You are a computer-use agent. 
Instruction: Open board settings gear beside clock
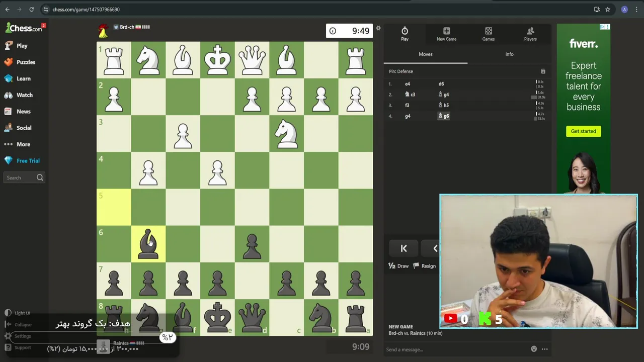coord(378,28)
